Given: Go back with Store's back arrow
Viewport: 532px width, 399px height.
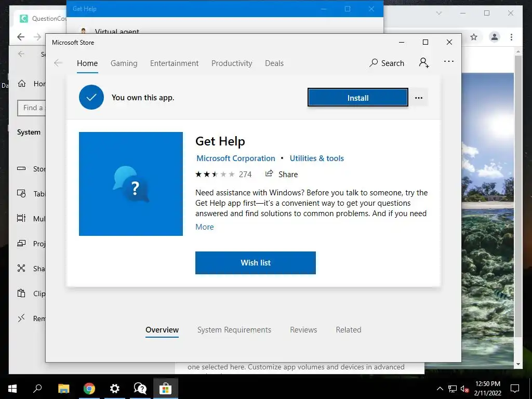Looking at the screenshot, I should click(58, 63).
